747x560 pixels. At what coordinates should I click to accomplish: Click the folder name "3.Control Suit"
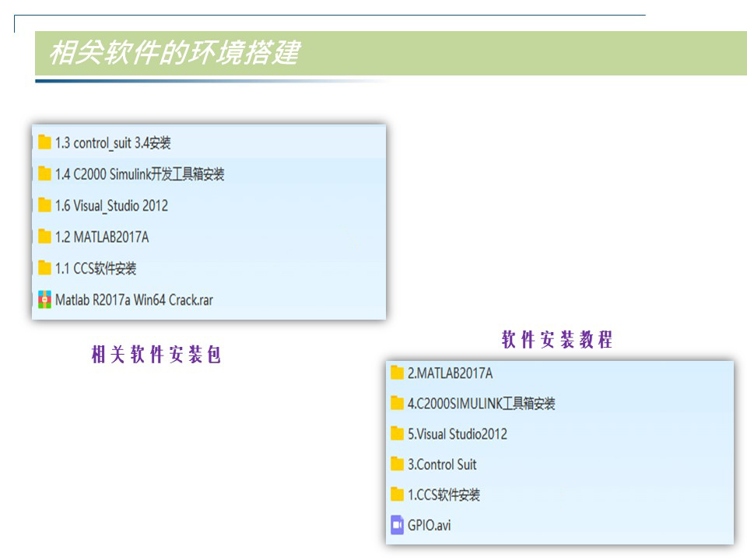[x=442, y=464]
